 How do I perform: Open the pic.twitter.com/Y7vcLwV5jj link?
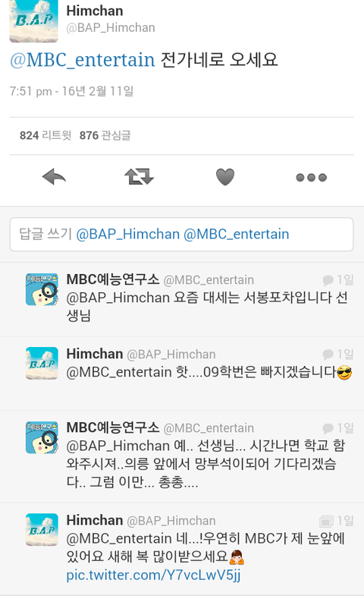pos(153,575)
